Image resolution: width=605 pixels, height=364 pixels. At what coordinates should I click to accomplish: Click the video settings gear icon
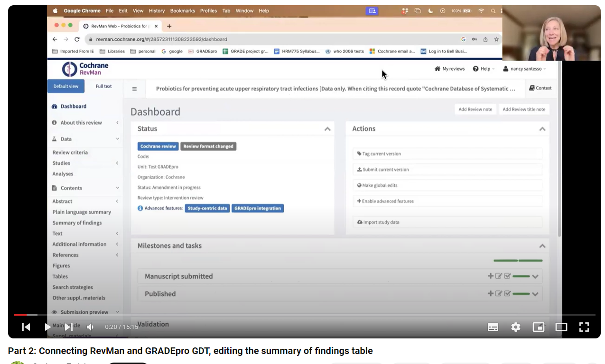516,327
